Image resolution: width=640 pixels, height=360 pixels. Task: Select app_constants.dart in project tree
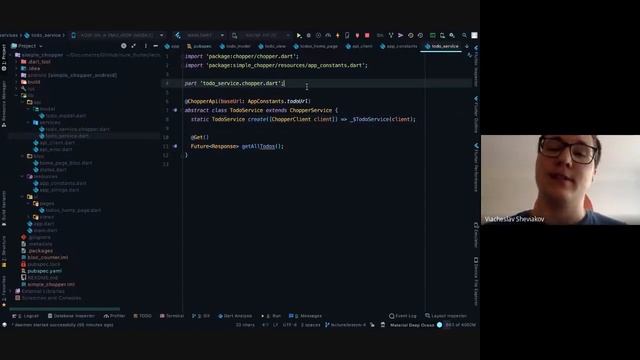click(x=60, y=183)
